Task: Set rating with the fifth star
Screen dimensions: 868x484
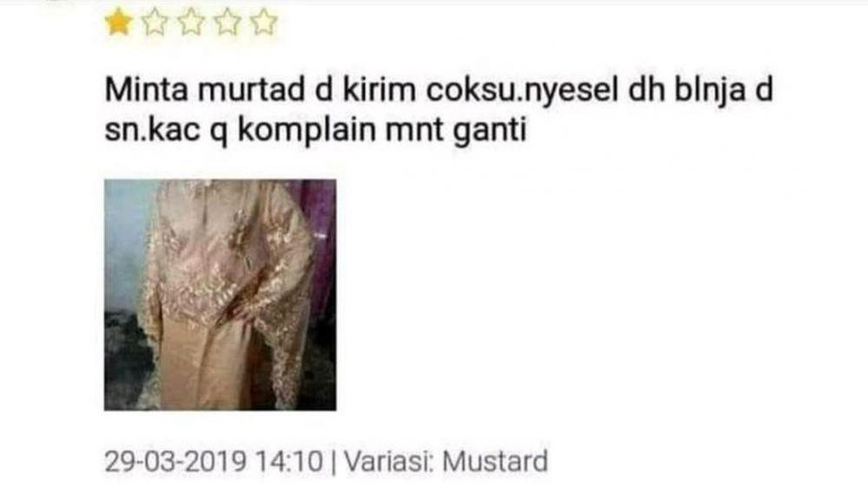Action: pyautogui.click(x=264, y=23)
